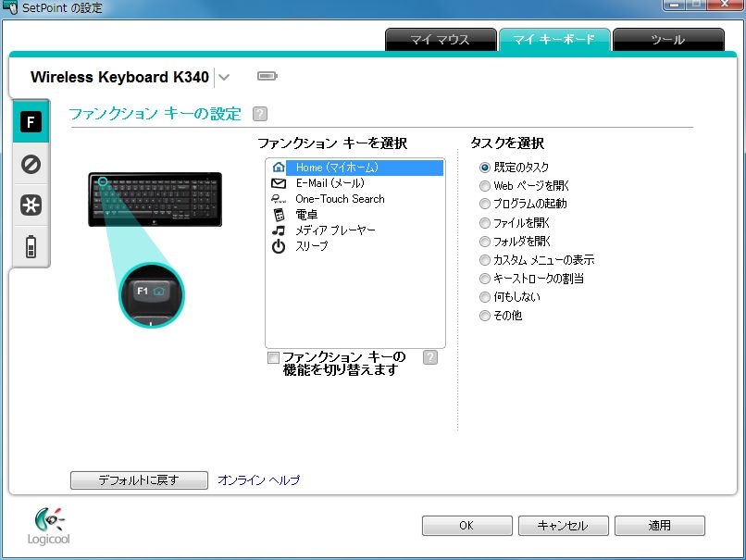Click the music note media player icon
Viewport: 746px width, 560px height.
[x=279, y=230]
